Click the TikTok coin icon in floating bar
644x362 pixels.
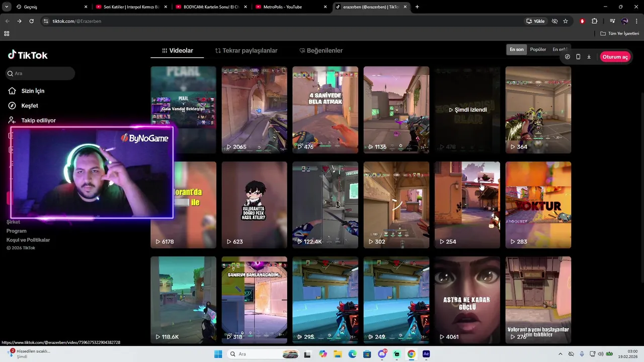[x=568, y=57]
